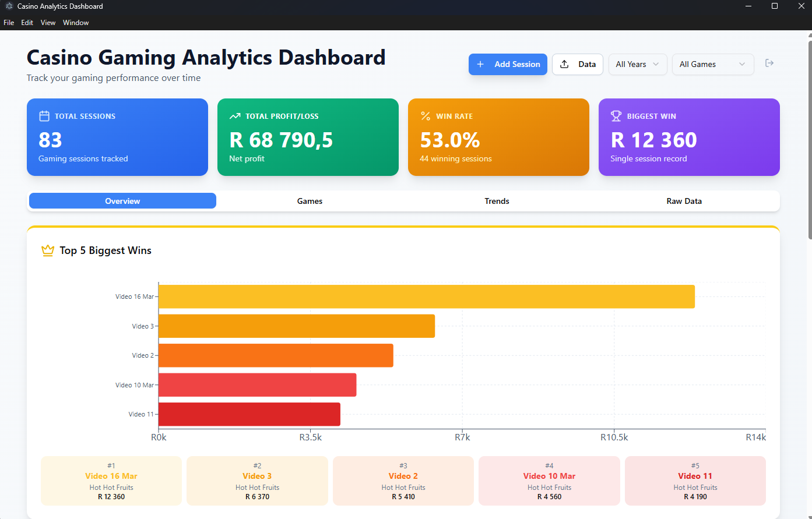
Task: Click the 'Gaming sessions tracked' label
Action: [83, 158]
